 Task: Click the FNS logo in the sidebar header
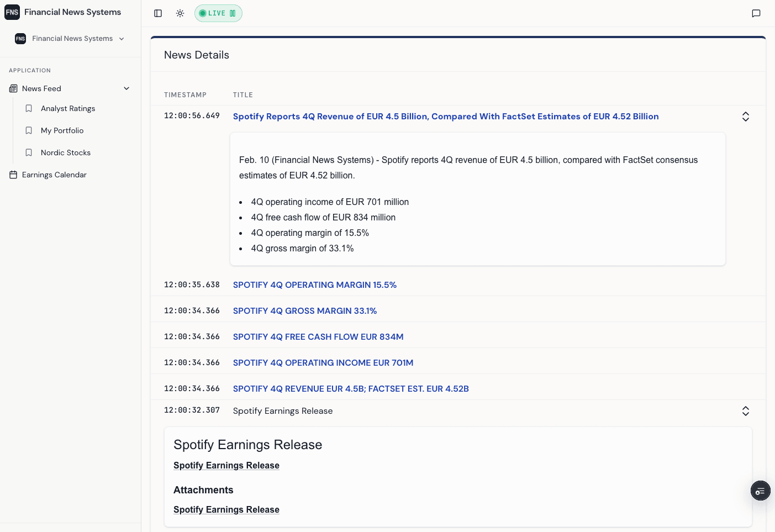[x=12, y=12]
